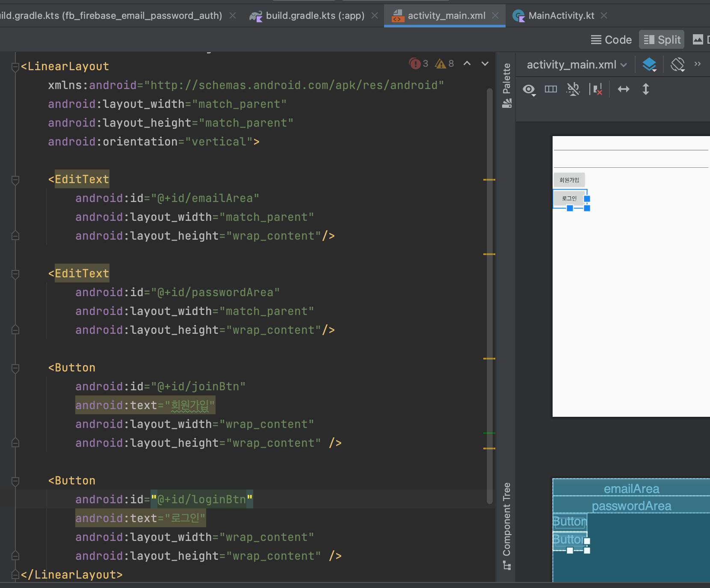Toggle layout width horizontal arrow icon
This screenshot has width=710, height=588.
coord(624,89)
